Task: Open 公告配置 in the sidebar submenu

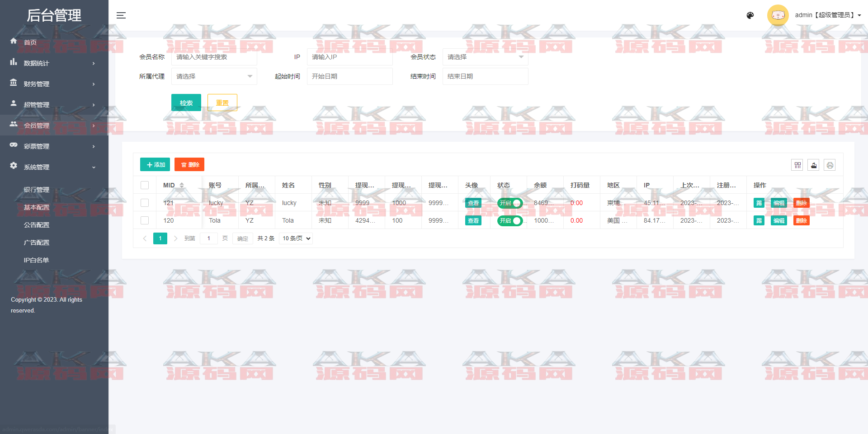Action: pyautogui.click(x=37, y=225)
